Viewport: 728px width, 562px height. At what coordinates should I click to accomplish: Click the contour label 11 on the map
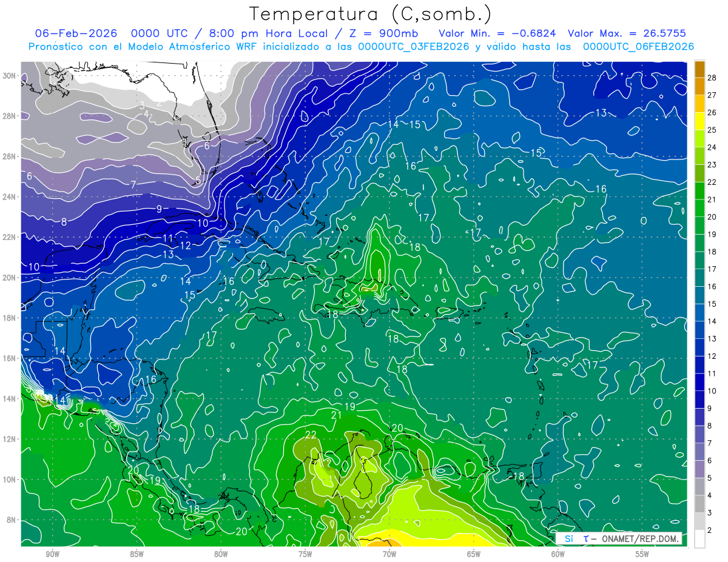pyautogui.click(x=168, y=238)
